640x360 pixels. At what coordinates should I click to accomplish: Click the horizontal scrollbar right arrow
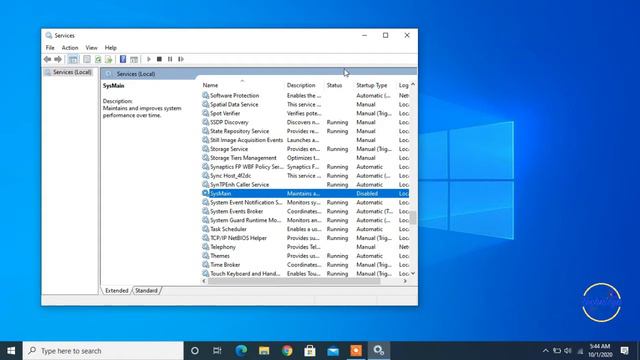click(x=405, y=281)
